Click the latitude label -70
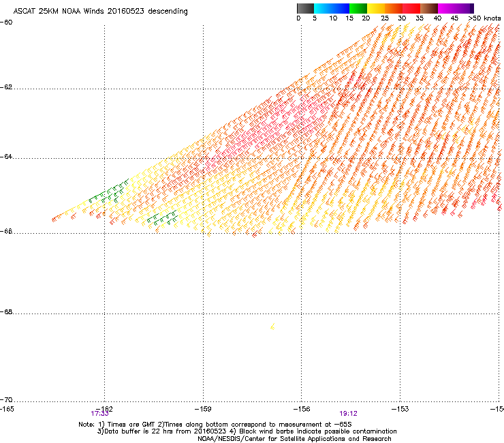Image resolution: width=504 pixels, height=443 pixels. tap(6, 400)
